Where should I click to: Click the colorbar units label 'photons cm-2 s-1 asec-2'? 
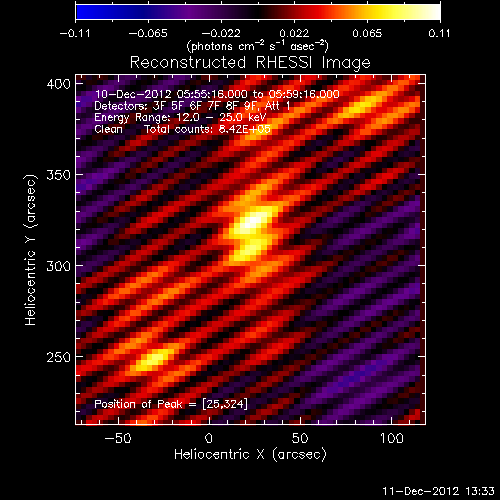click(257, 46)
